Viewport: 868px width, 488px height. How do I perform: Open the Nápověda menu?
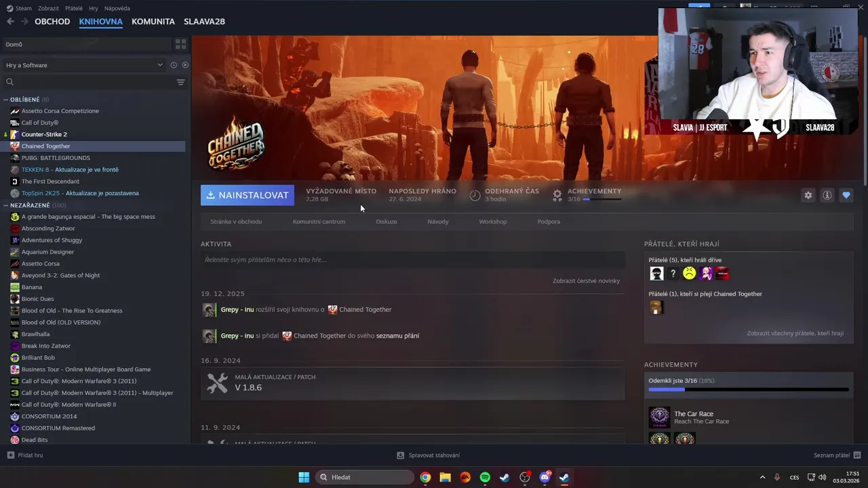coord(117,8)
